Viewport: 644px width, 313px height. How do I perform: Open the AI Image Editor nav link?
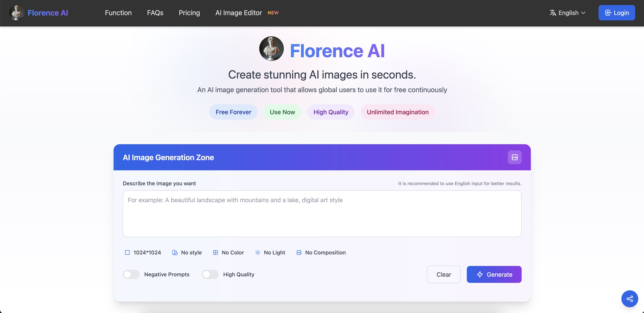(239, 13)
